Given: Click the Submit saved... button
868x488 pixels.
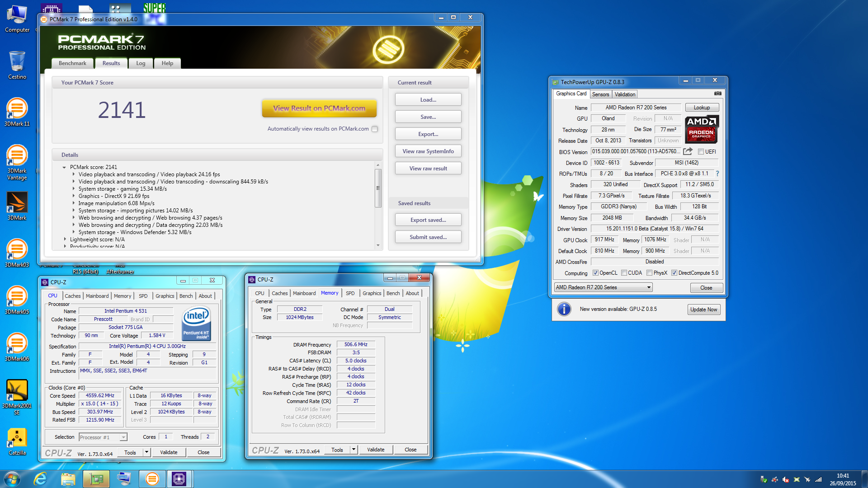Looking at the screenshot, I should [x=428, y=237].
